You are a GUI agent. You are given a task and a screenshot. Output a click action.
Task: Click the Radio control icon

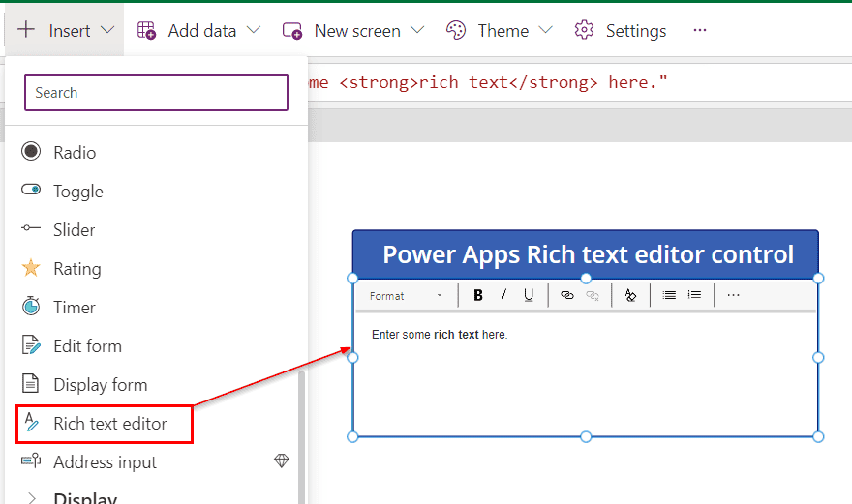[31, 151]
